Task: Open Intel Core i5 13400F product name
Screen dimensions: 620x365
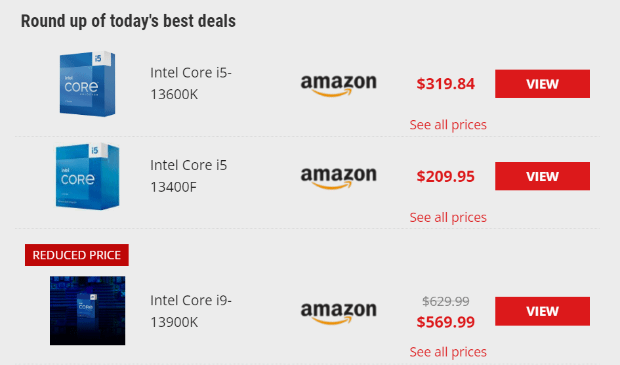Action: coord(189,176)
